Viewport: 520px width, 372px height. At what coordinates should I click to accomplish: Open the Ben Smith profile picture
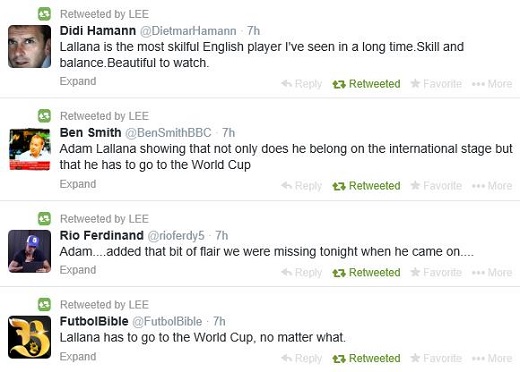tap(29, 149)
